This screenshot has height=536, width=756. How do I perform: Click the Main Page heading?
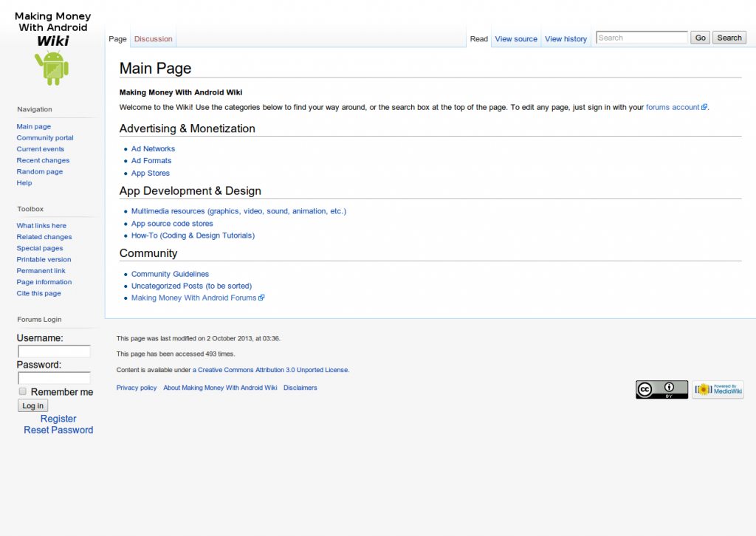(155, 69)
